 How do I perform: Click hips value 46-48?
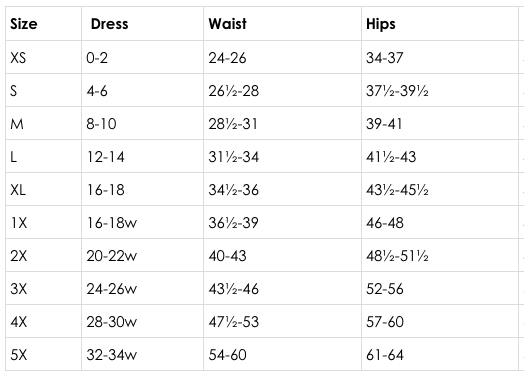tap(385, 223)
